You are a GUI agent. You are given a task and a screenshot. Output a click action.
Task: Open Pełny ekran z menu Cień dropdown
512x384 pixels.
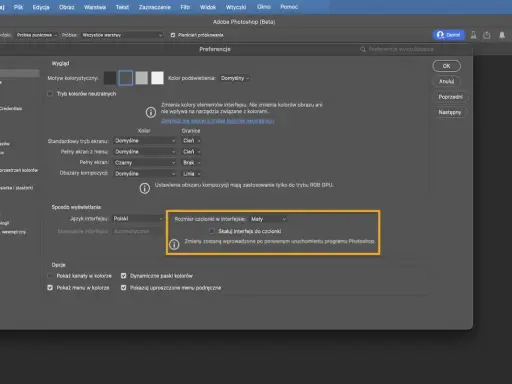coord(191,152)
